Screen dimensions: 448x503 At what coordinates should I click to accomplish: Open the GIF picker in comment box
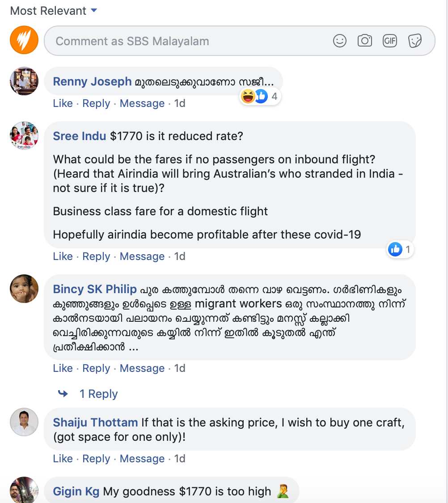pos(390,41)
